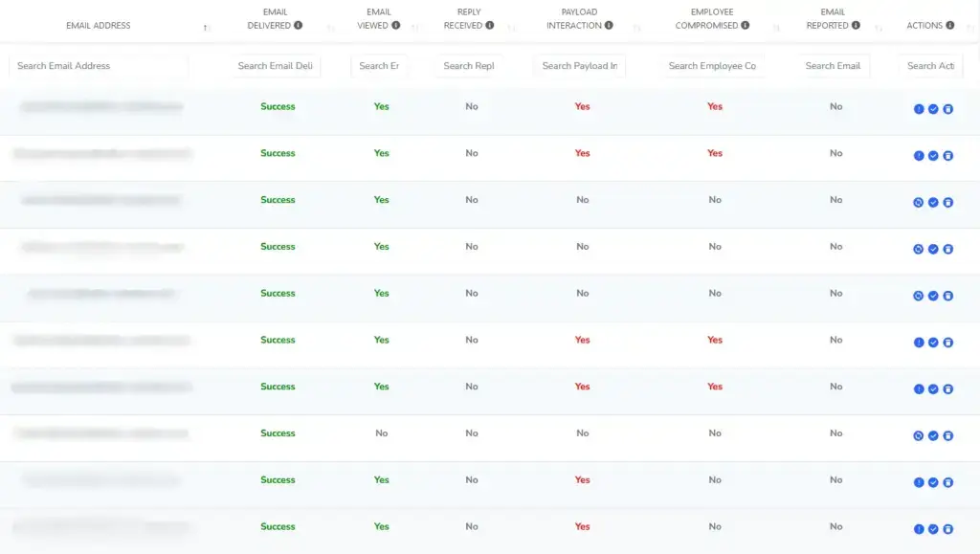The image size is (980, 554).
Task: Click the exclamation alert icon in the first row
Action: click(x=918, y=109)
